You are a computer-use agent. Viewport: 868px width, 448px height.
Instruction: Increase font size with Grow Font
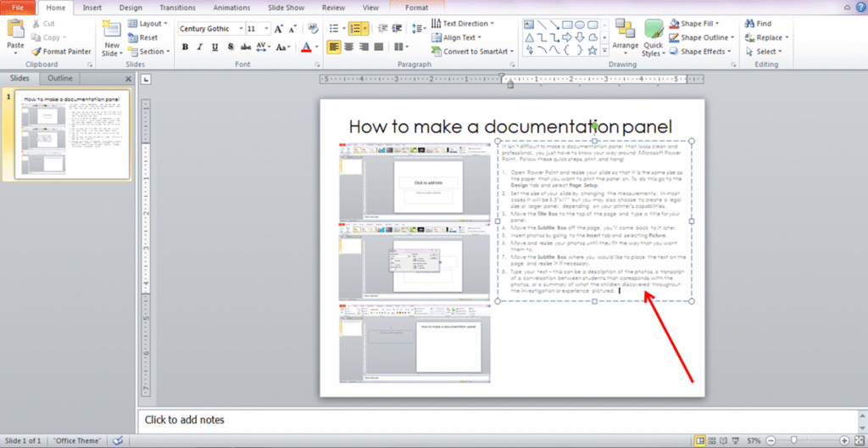pyautogui.click(x=279, y=29)
